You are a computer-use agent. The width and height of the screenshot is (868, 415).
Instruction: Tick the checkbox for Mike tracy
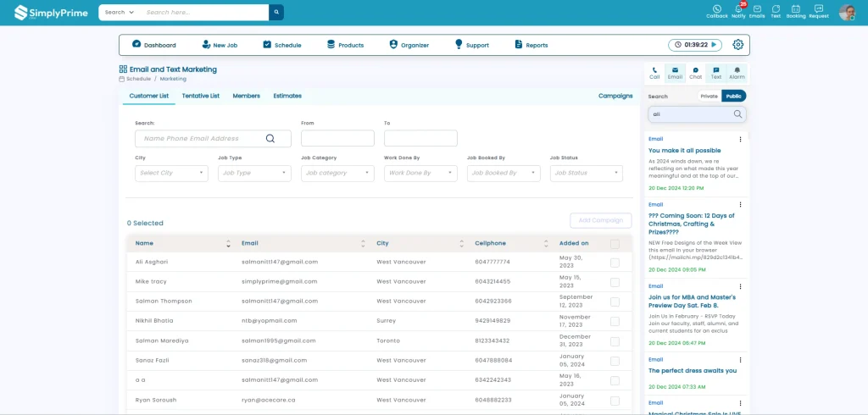(x=615, y=282)
